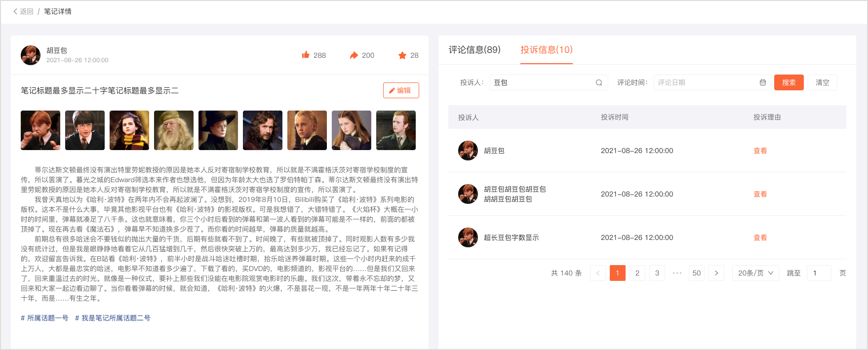Select the 投诉信息(10) tab

click(546, 50)
